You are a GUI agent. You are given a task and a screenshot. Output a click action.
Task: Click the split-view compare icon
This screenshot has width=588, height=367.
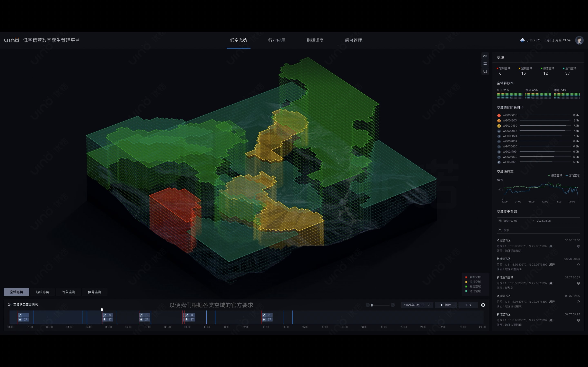(485, 71)
